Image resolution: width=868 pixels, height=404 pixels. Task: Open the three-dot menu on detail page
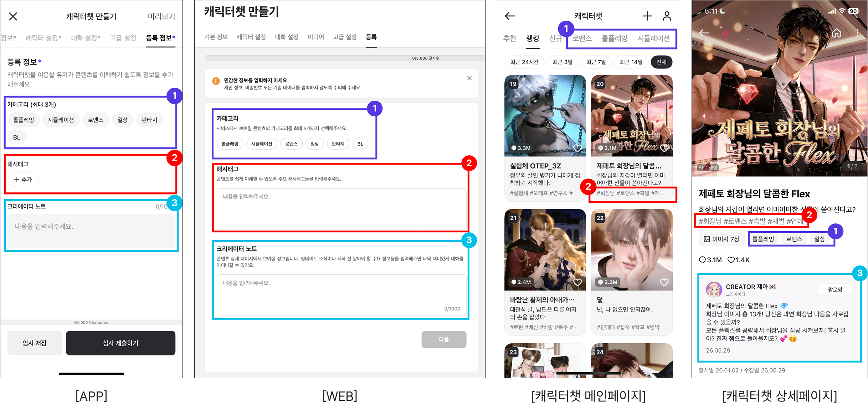858,33
